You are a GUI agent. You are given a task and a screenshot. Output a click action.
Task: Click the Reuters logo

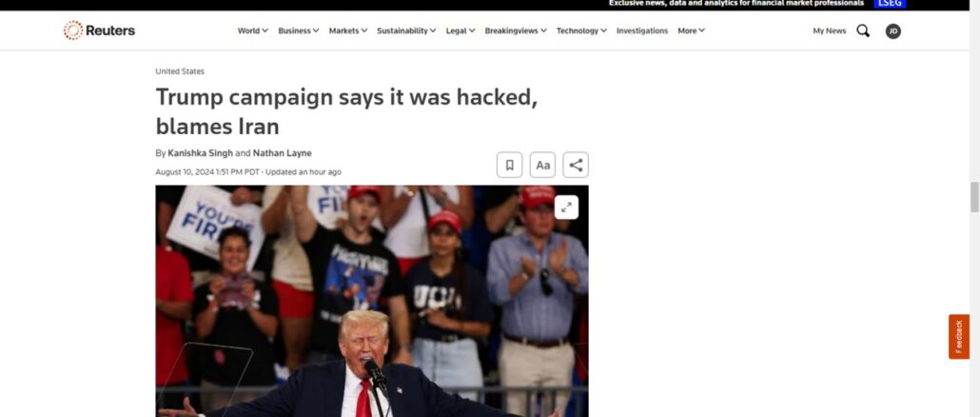[x=99, y=30]
